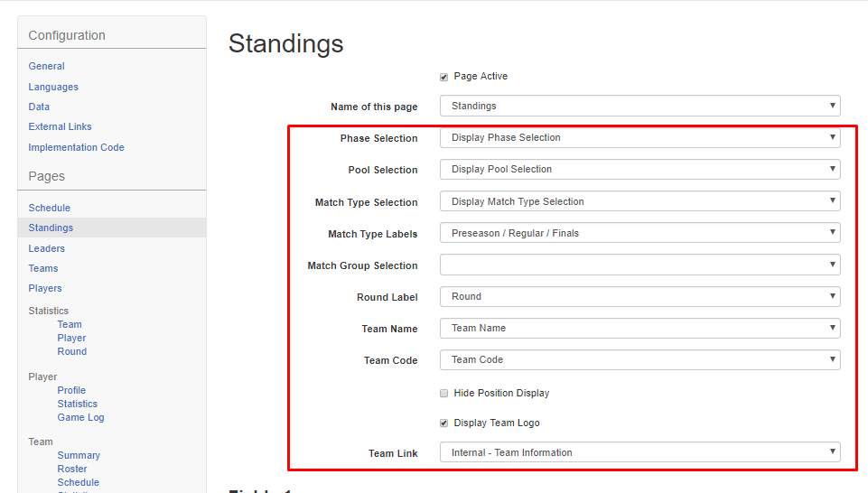Open the Players page link
The width and height of the screenshot is (868, 493).
pos(45,288)
